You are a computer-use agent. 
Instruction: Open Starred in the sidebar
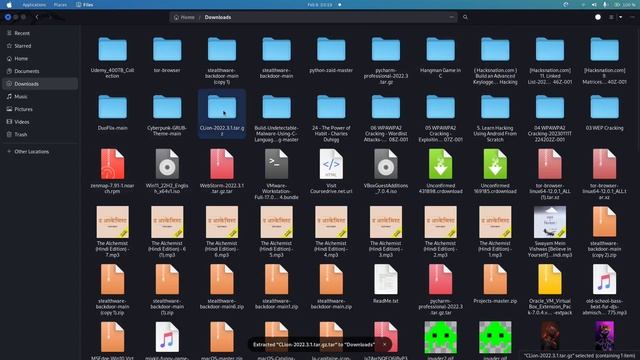[40, 46]
